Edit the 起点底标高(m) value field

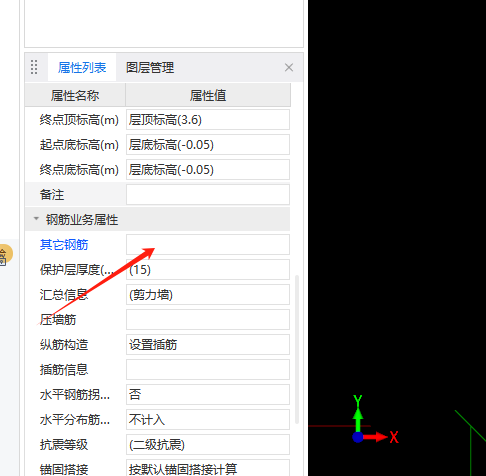[x=208, y=145]
